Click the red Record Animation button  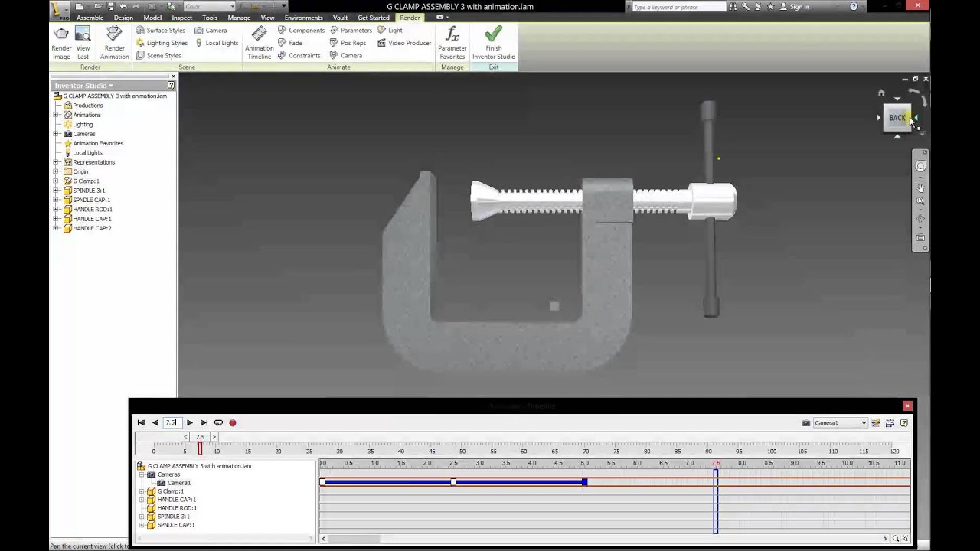[x=232, y=422]
